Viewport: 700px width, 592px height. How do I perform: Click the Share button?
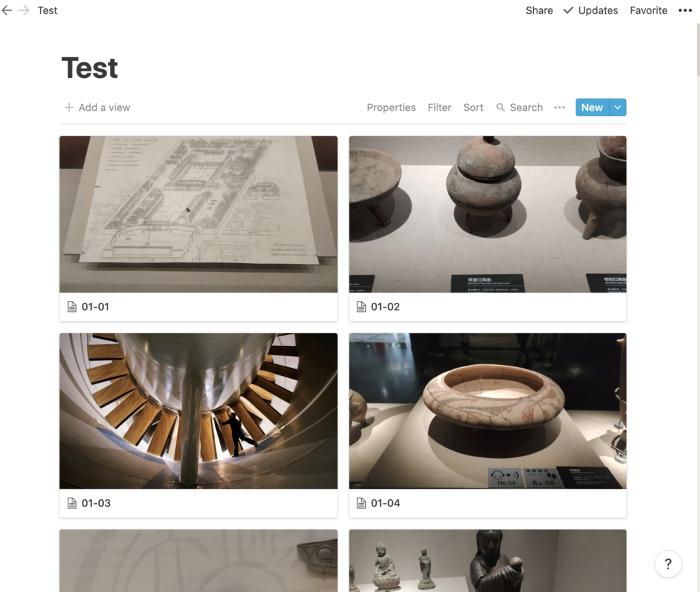(539, 10)
